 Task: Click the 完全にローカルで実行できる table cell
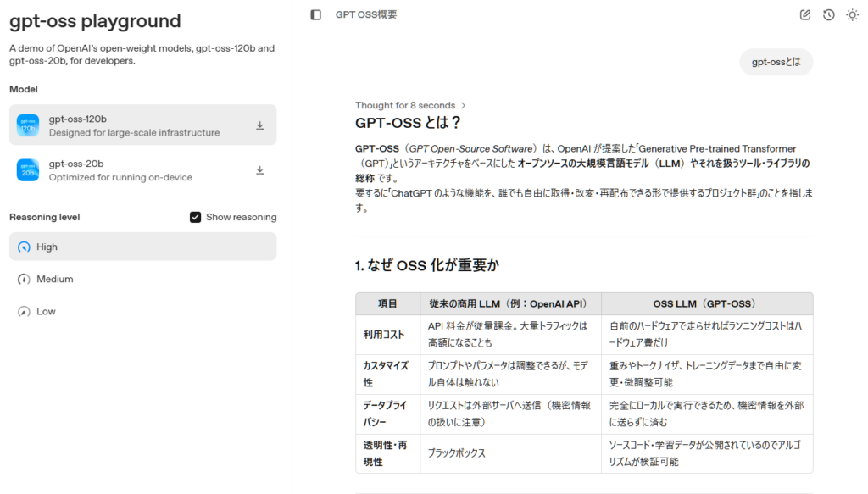coord(706,414)
